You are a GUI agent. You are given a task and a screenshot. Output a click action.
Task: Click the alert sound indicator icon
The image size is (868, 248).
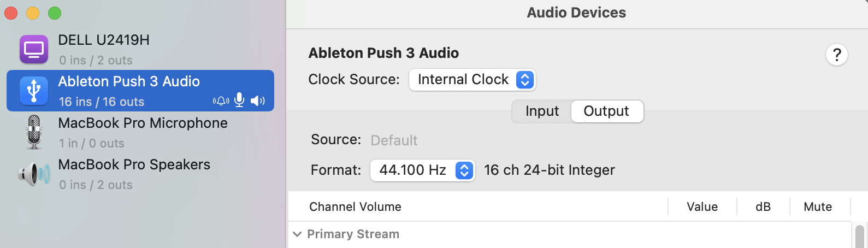pyautogui.click(x=221, y=101)
